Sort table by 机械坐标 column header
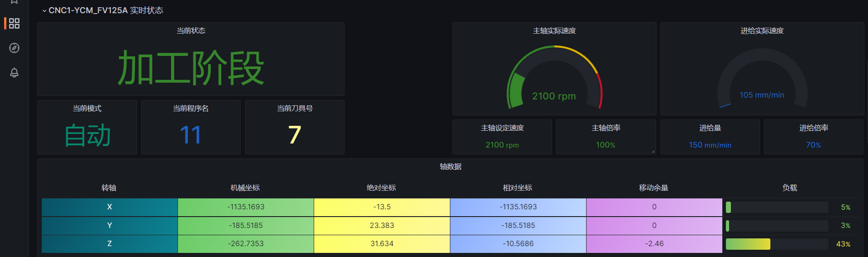The height and width of the screenshot is (257, 868). [x=245, y=188]
